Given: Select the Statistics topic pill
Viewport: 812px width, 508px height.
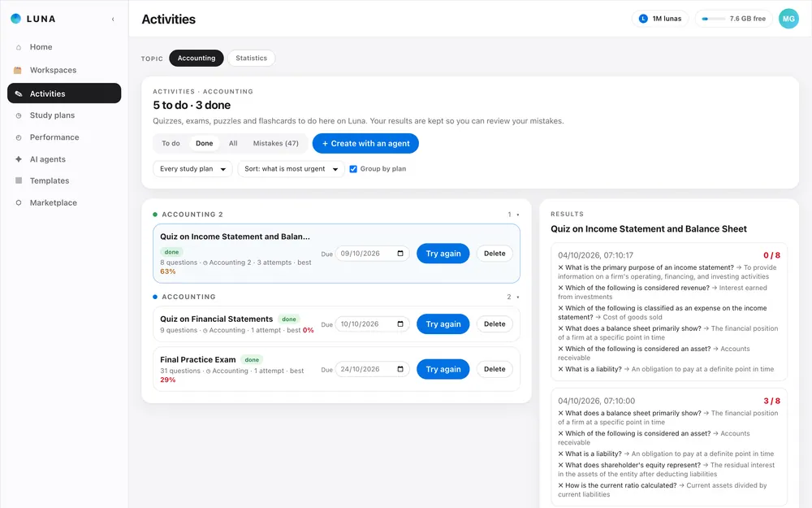Looking at the screenshot, I should point(251,58).
